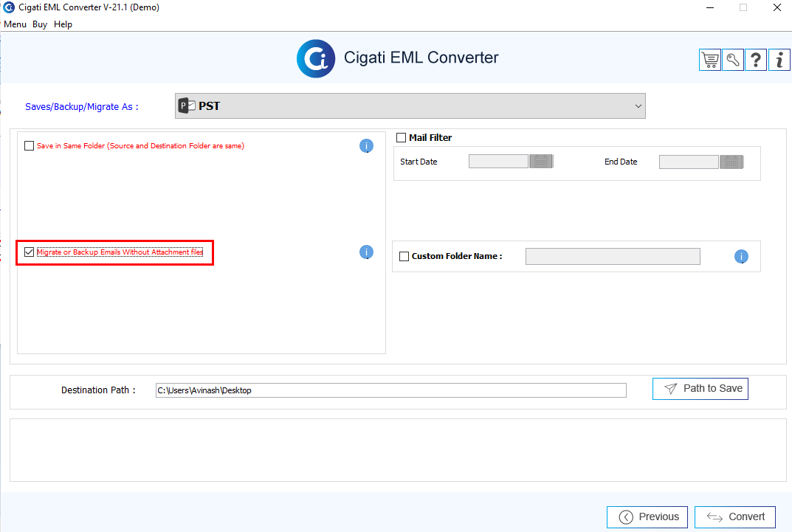Click the shopping cart buy icon
This screenshot has width=792, height=532.
(709, 60)
